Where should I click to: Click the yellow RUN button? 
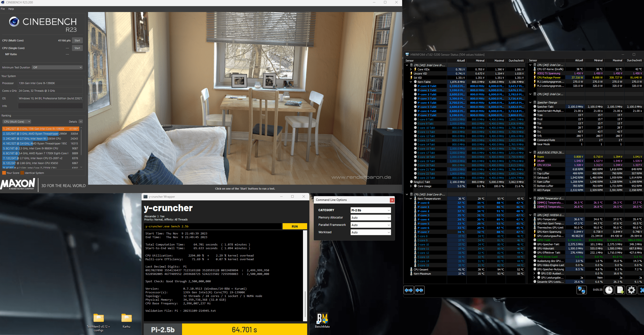pos(295,226)
